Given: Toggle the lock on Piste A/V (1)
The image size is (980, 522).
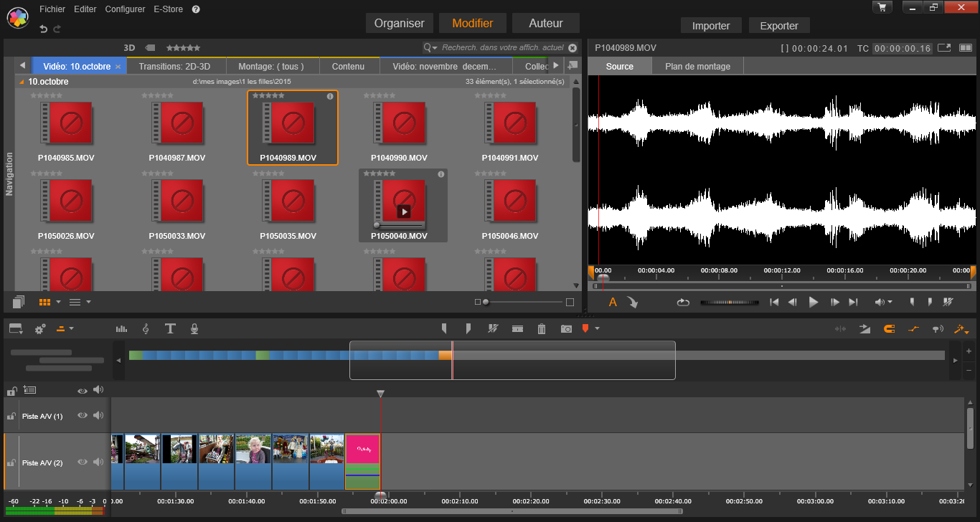Looking at the screenshot, I should point(11,416).
